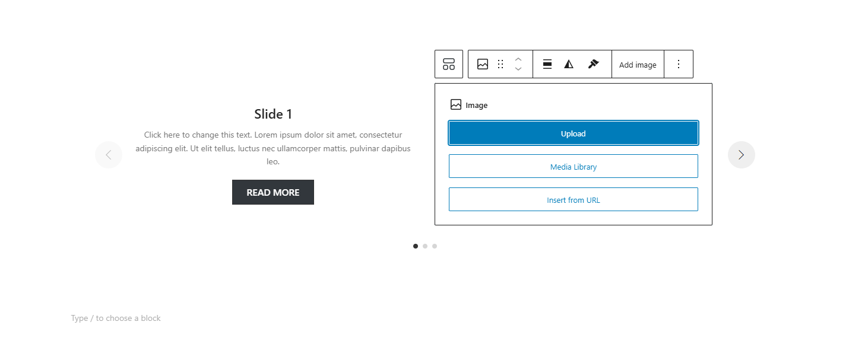
Task: Select the second carousel pagination dot
Action: [x=425, y=246]
